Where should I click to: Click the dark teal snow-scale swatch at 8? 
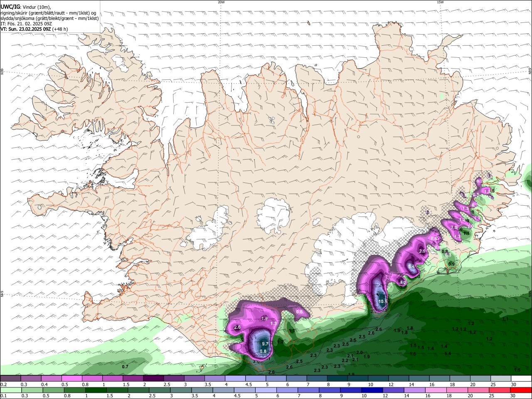tap(337, 379)
